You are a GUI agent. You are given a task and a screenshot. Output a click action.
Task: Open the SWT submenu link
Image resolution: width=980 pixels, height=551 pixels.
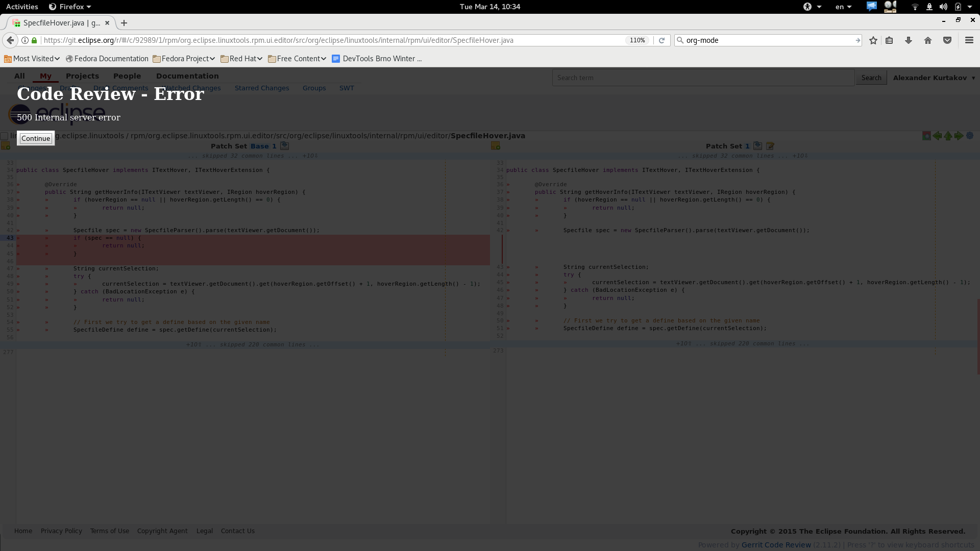347,88
